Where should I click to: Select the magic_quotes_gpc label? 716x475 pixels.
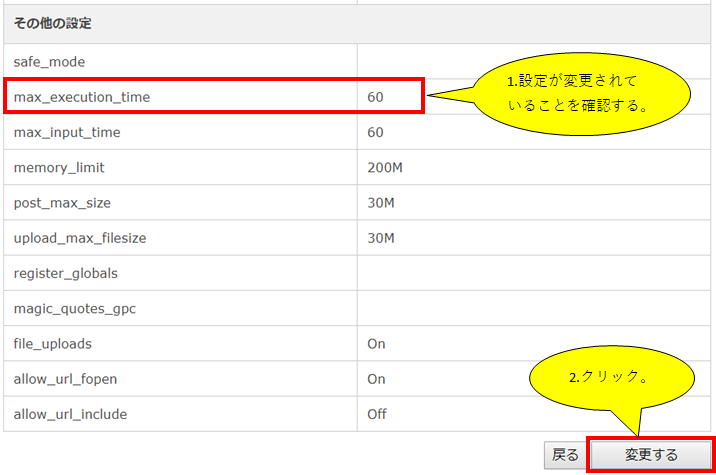click(75, 309)
